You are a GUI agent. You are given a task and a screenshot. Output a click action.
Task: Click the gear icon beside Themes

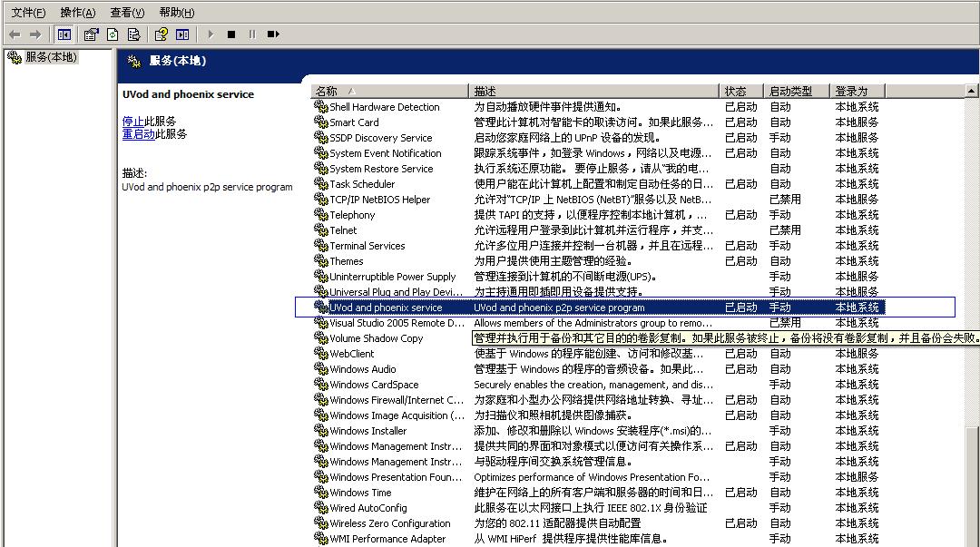[320, 261]
